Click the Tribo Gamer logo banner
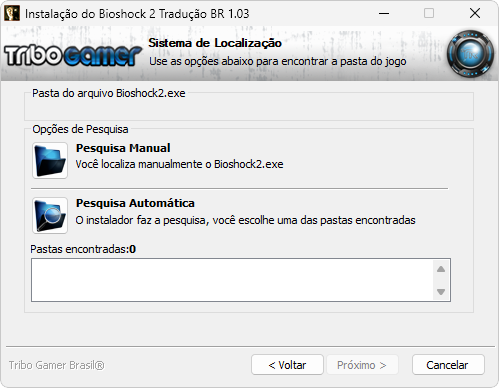Image resolution: width=499 pixels, height=388 pixels. (x=72, y=55)
